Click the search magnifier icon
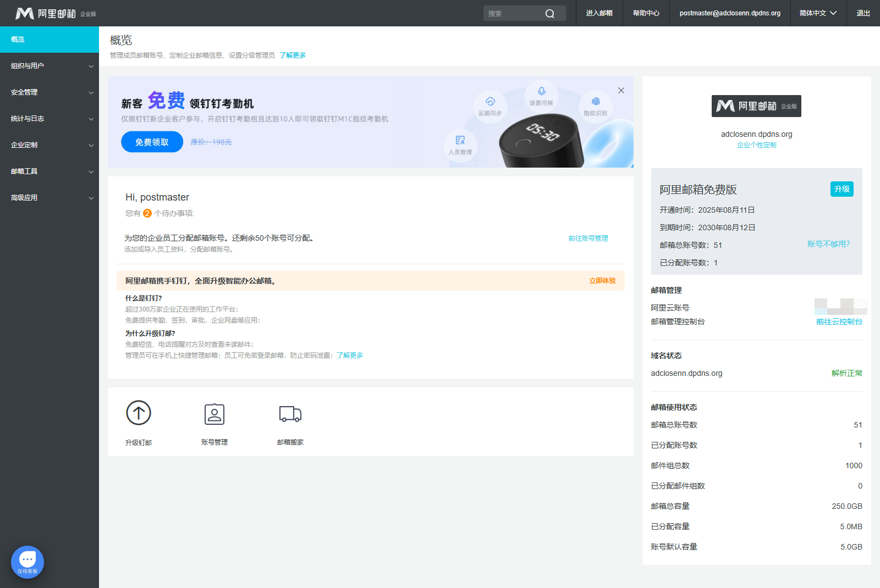The image size is (880, 588). coord(549,14)
